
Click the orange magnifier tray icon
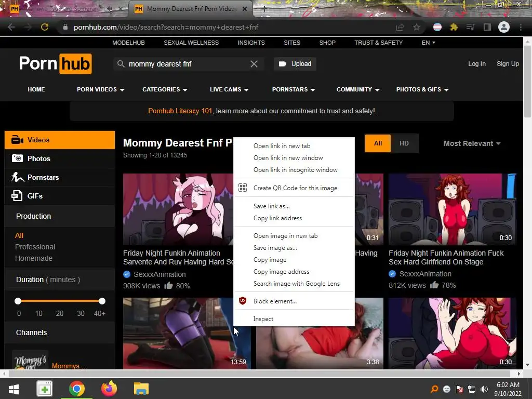[x=434, y=389]
